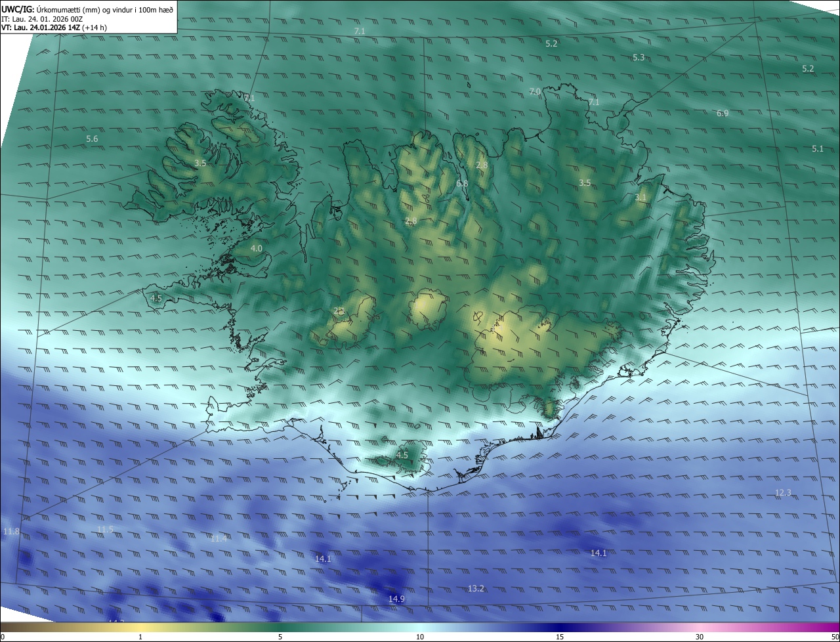The height and width of the screenshot is (642, 840).
Task: Click the 5.3 value over the northeast ocean
Action: pyautogui.click(x=639, y=58)
